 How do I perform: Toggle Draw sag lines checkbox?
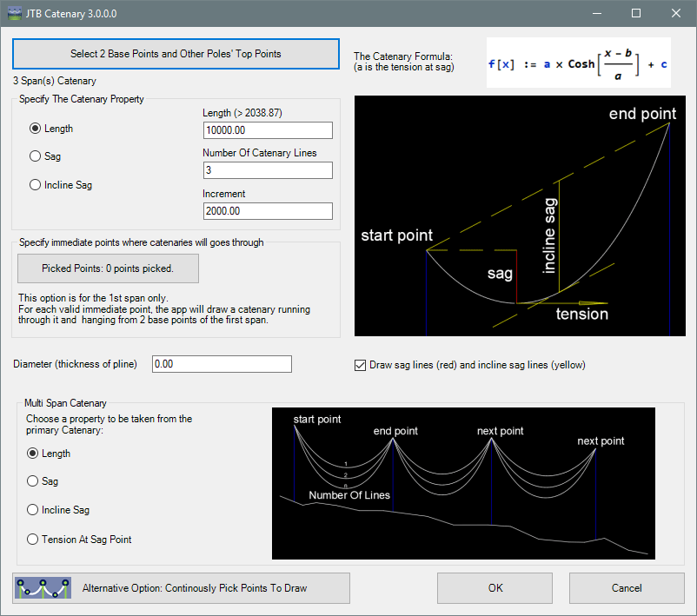click(360, 365)
